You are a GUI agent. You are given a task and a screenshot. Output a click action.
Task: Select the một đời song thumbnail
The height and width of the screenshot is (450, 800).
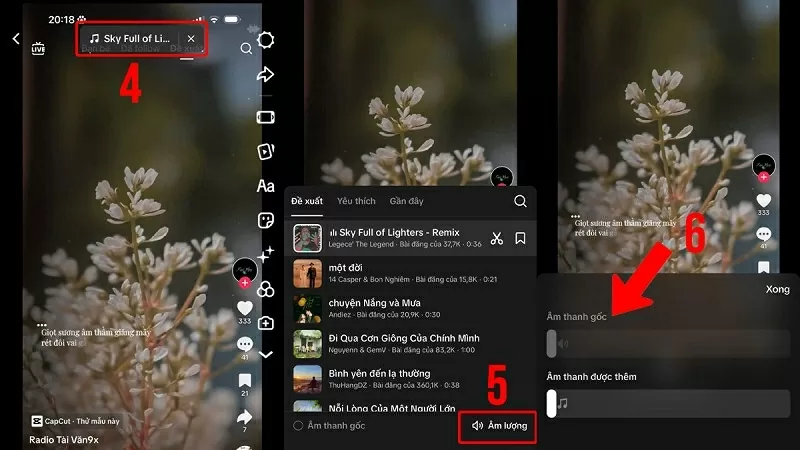pyautogui.click(x=307, y=273)
